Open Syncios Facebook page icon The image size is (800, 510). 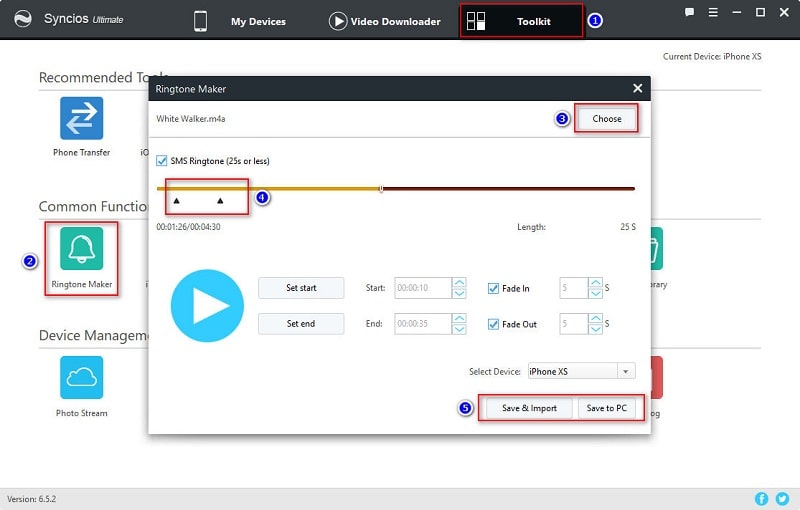762,498
